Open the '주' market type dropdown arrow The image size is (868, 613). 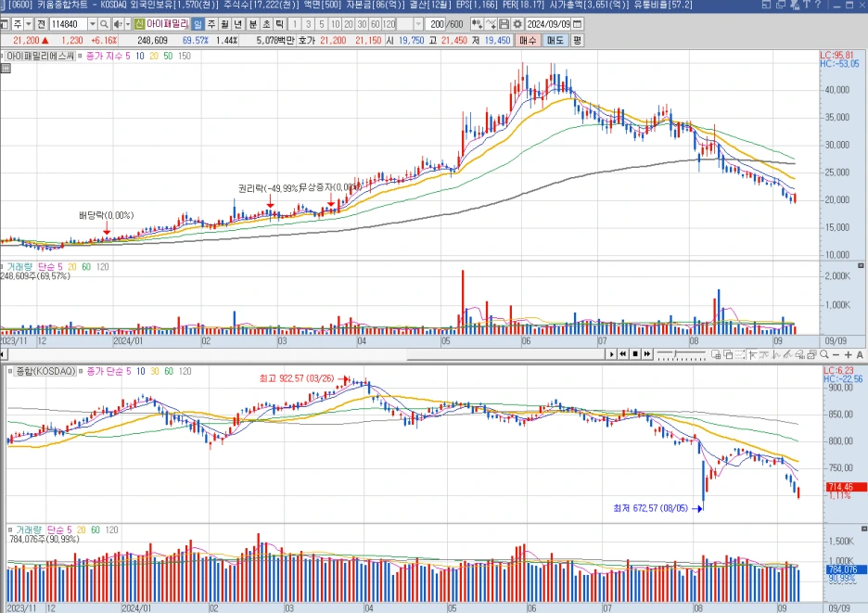pos(28,24)
